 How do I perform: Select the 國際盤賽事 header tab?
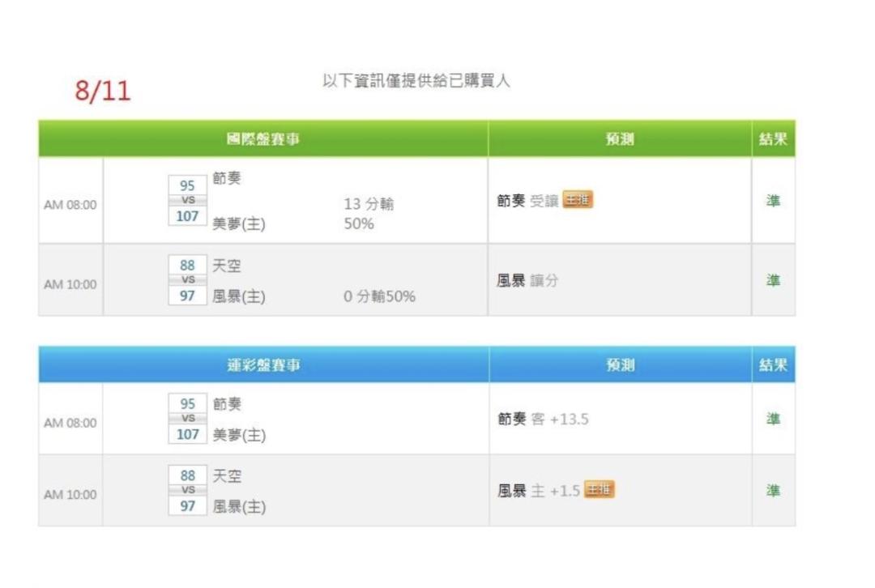[263, 139]
